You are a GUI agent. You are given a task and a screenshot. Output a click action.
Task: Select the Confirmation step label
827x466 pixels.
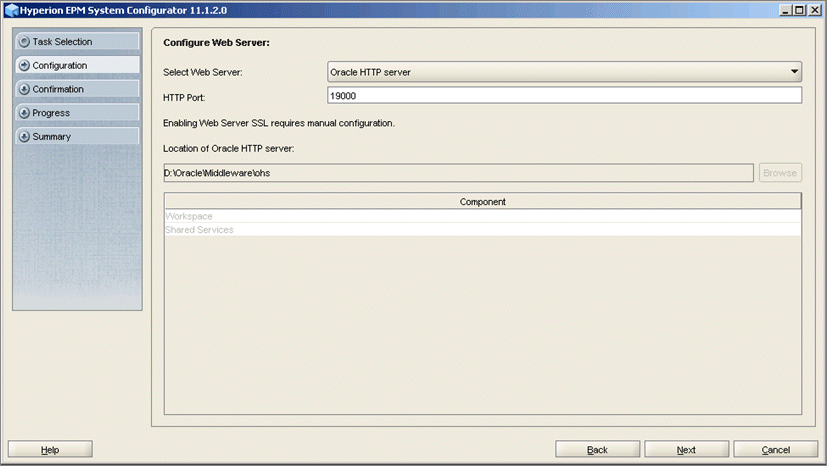coord(58,89)
